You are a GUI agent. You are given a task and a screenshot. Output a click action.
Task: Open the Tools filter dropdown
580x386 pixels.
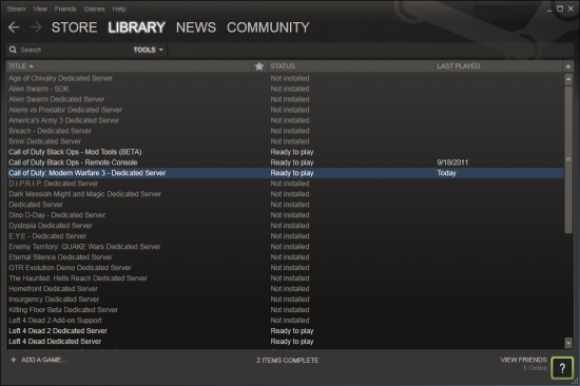click(x=148, y=50)
